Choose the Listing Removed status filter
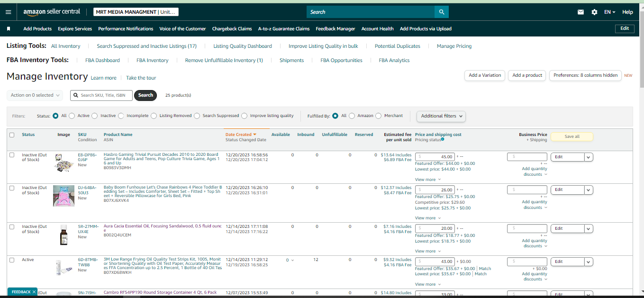 154,116
